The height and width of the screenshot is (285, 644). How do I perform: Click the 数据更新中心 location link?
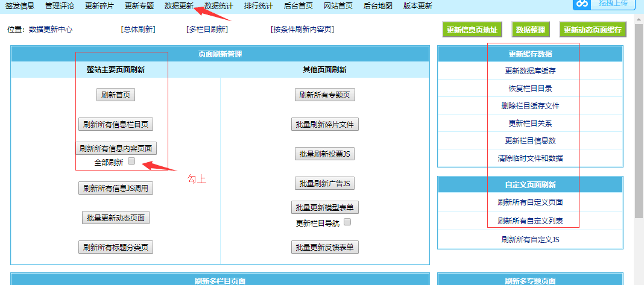51,30
